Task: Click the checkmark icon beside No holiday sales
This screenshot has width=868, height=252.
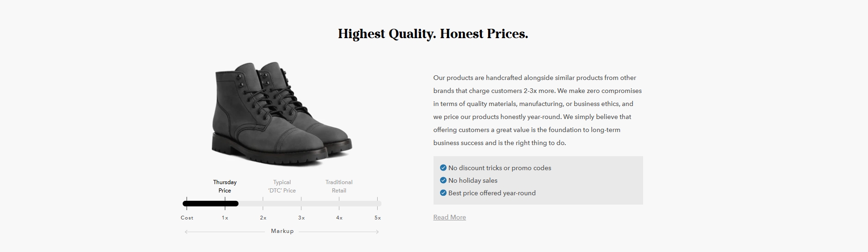Action: pyautogui.click(x=443, y=180)
